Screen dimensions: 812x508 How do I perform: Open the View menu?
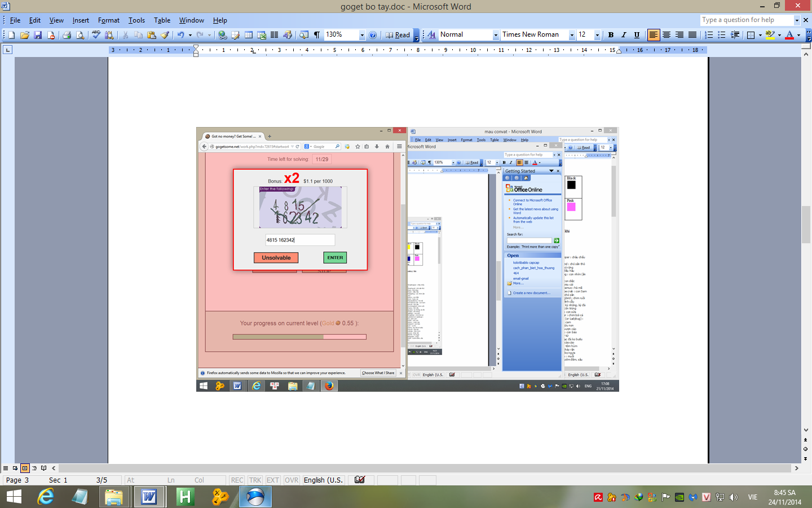pos(56,20)
